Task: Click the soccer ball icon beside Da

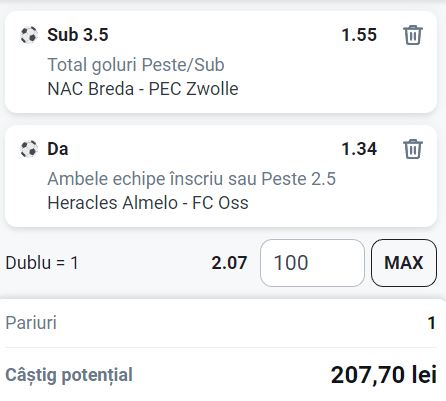Action: click(29, 149)
